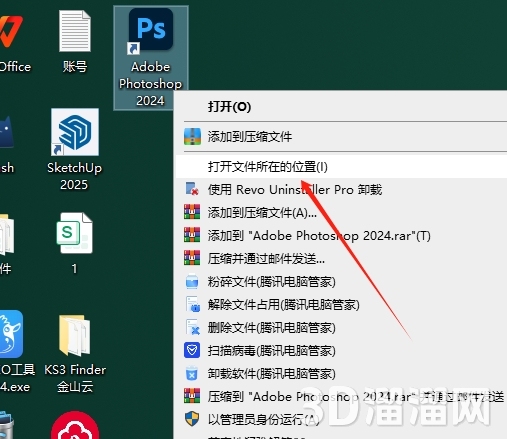
Task: Click the blue shield 扫描病毒 icon
Action: (x=192, y=350)
